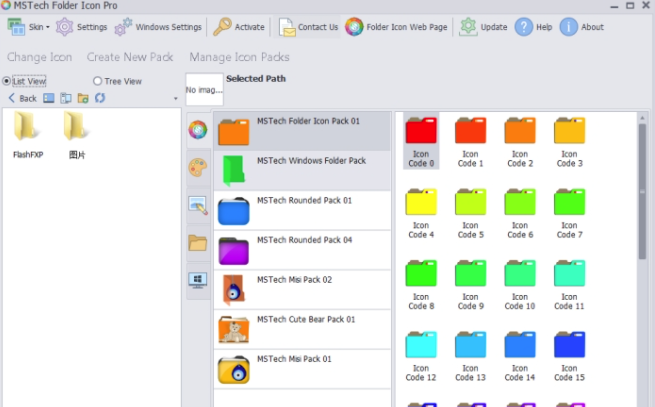Choose MSTech Folder Icon Pack 01
655x407 pixels.
[302, 131]
